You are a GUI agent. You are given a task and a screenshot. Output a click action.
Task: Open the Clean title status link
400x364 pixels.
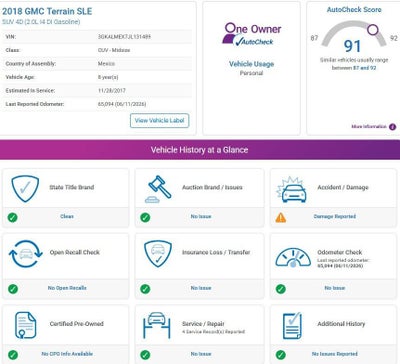point(67,216)
